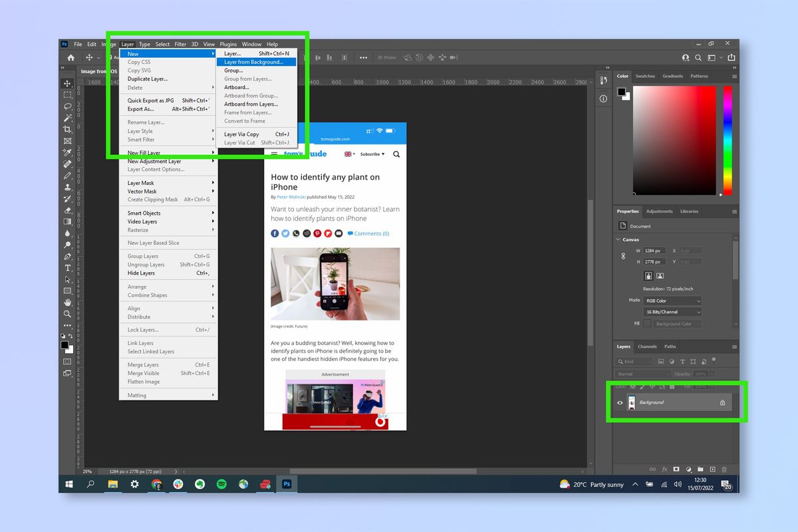Image resolution: width=798 pixels, height=532 pixels.
Task: Delete layer using trash icon
Action: 724,469
